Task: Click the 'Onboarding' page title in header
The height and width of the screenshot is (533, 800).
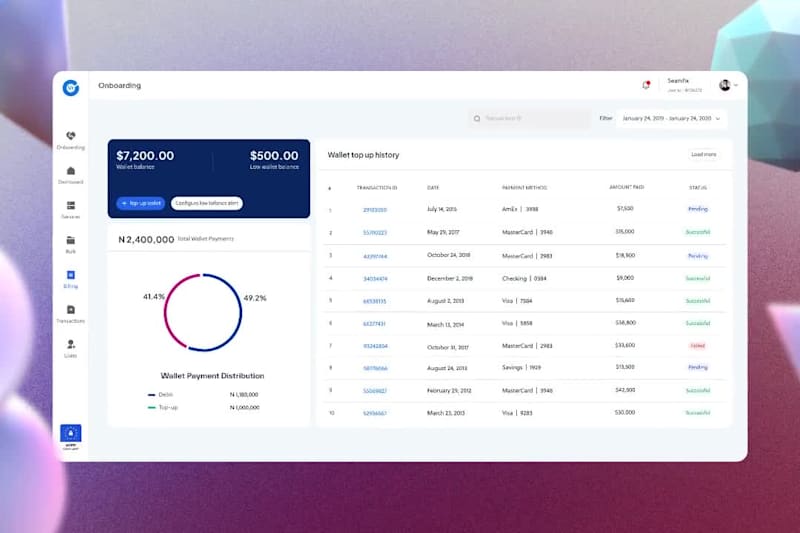Action: pyautogui.click(x=119, y=85)
